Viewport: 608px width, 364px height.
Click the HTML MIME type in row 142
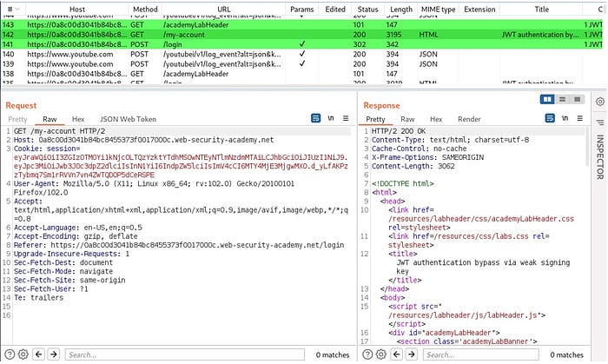(428, 35)
